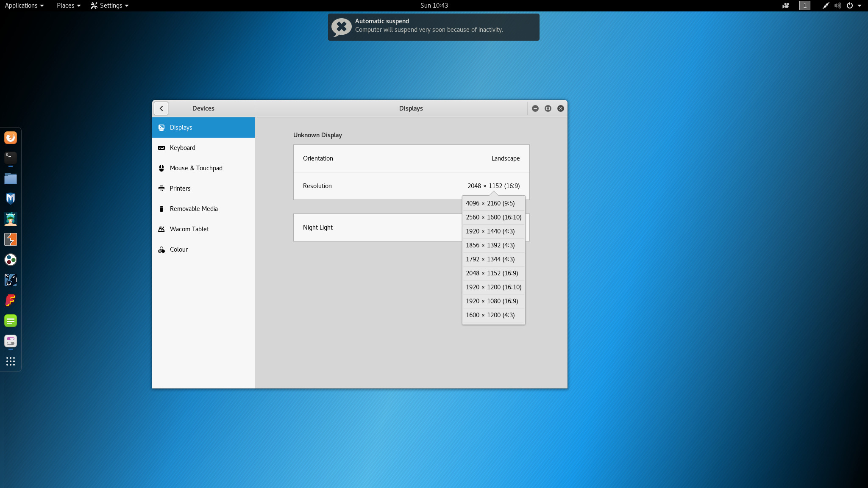Viewport: 868px width, 488px height.
Task: Select 1920 × 1080 (16:9) resolution
Action: click(x=492, y=301)
